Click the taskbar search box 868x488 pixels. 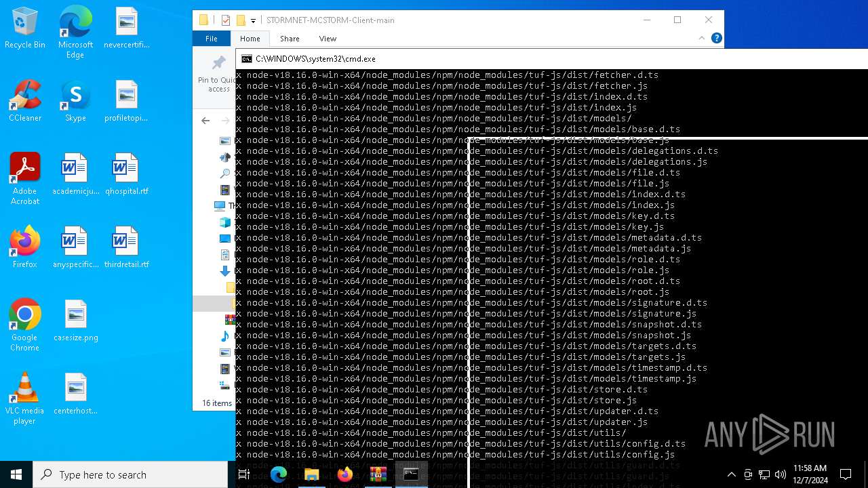point(130,474)
